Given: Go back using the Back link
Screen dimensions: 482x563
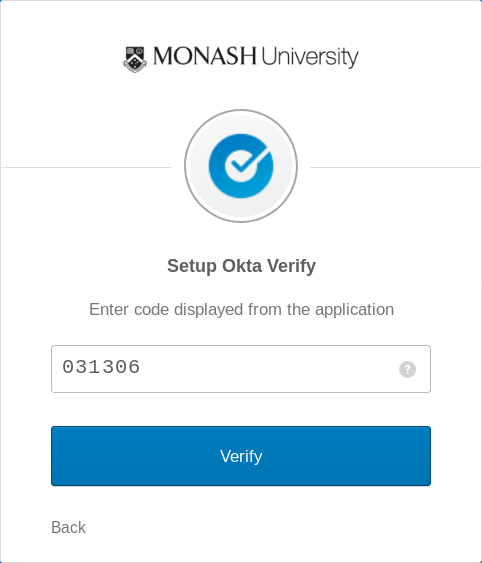Looking at the screenshot, I should pyautogui.click(x=68, y=527).
